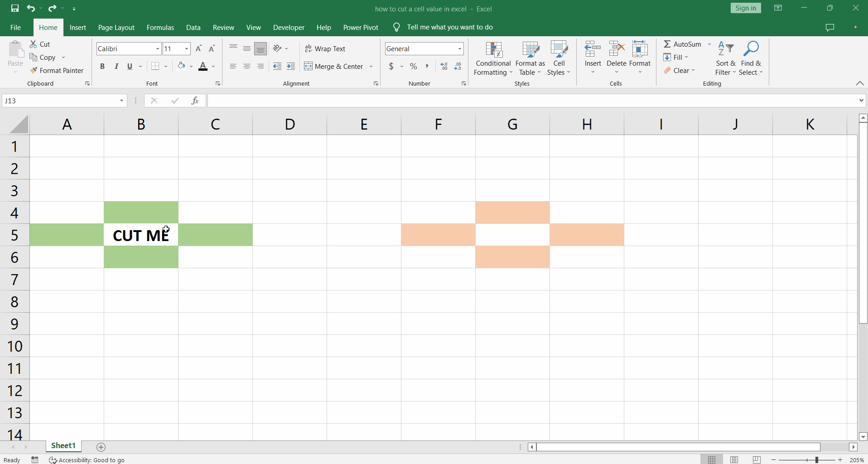Open Conditional Formatting menu
The image size is (868, 464).
pyautogui.click(x=493, y=58)
